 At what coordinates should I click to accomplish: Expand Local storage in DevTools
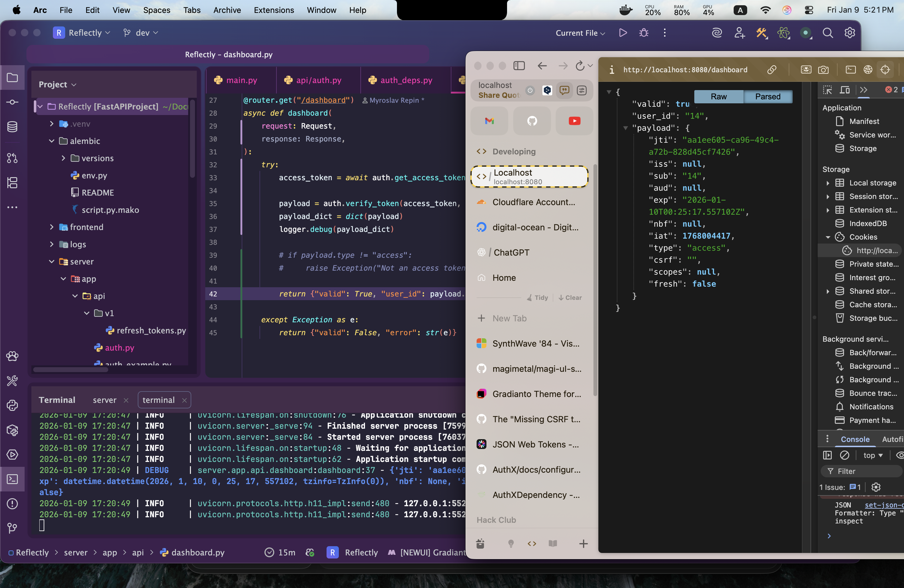coord(828,183)
